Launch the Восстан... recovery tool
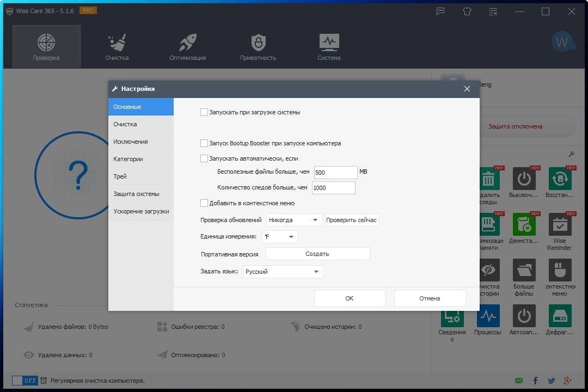 (x=560, y=183)
